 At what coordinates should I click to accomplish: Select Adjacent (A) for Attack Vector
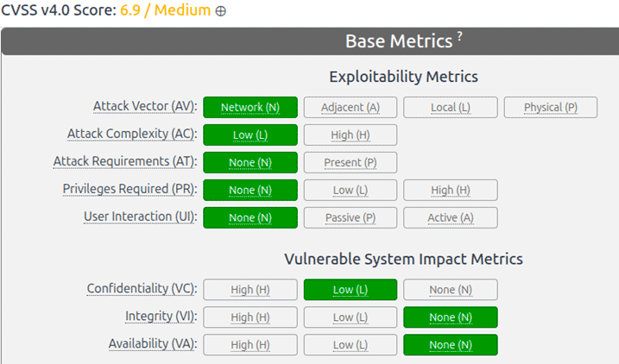[351, 107]
